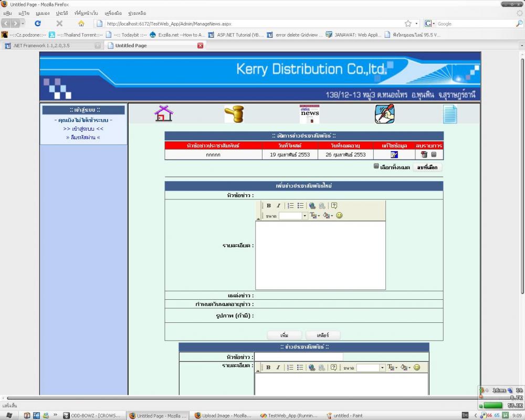
Task: Insert hyperlink in the add-new-news editor
Action: point(312,206)
